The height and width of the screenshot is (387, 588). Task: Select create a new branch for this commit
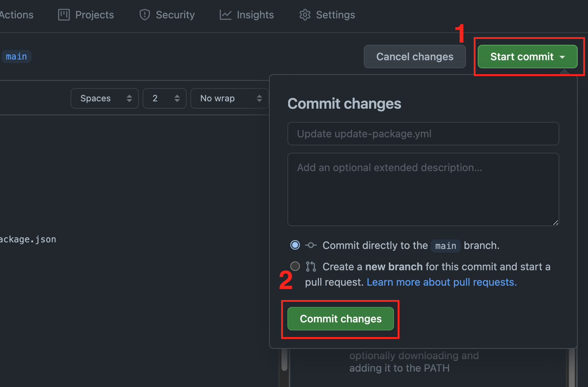[x=295, y=266]
